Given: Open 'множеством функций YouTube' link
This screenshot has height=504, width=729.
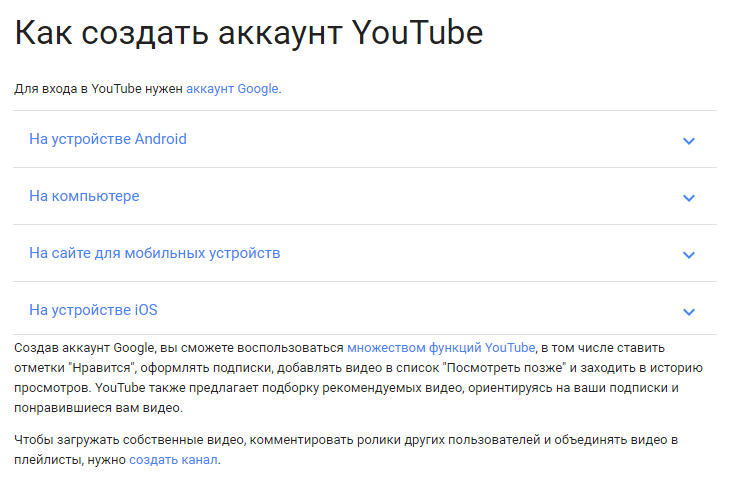Looking at the screenshot, I should pyautogui.click(x=441, y=348).
